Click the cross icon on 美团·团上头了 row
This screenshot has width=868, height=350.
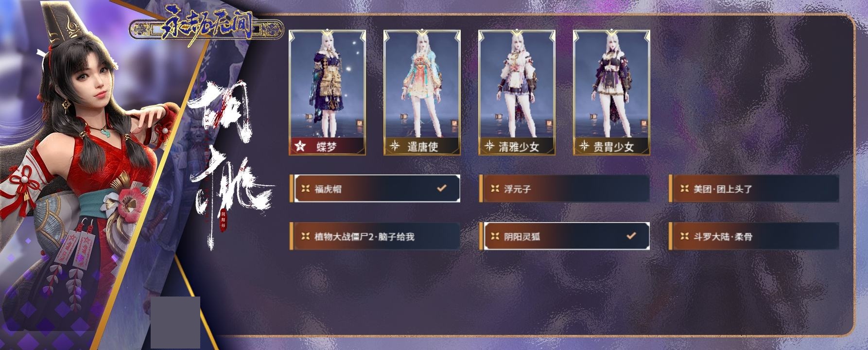click(x=684, y=189)
